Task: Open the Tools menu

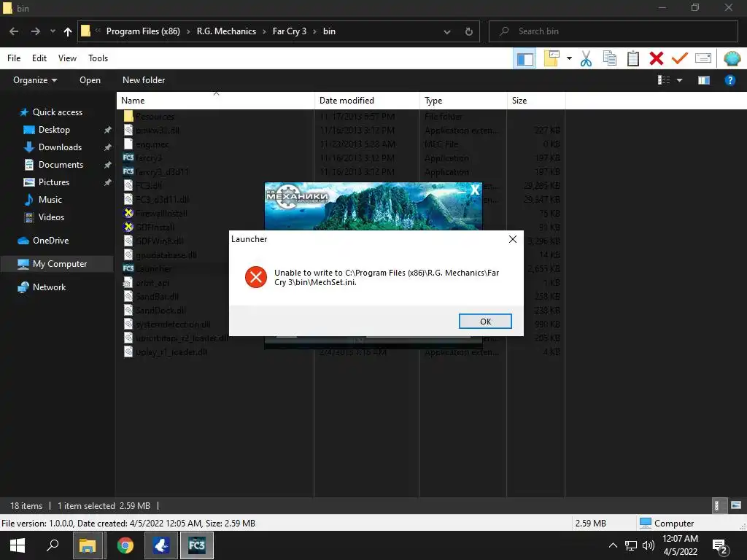Action: point(98,58)
